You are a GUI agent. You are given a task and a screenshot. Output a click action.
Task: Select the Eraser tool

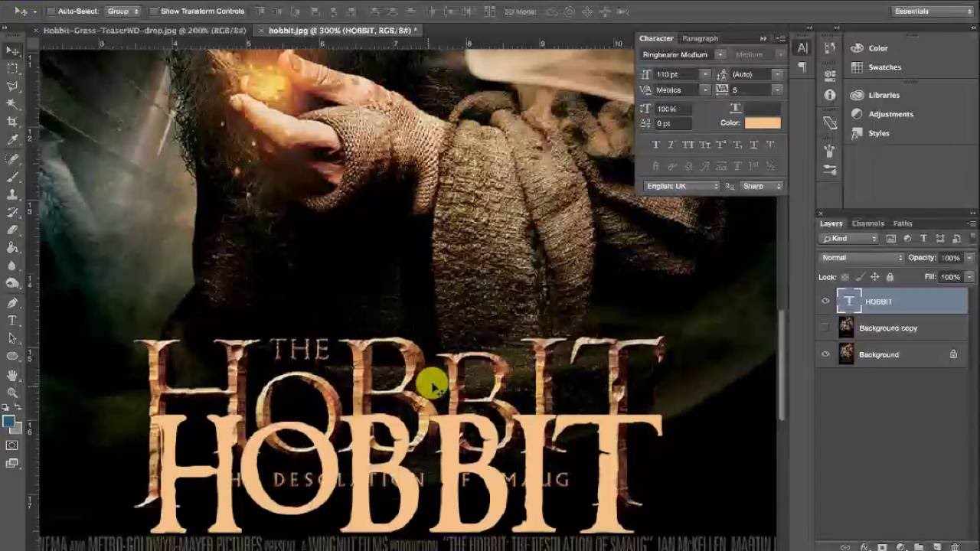[x=12, y=230]
